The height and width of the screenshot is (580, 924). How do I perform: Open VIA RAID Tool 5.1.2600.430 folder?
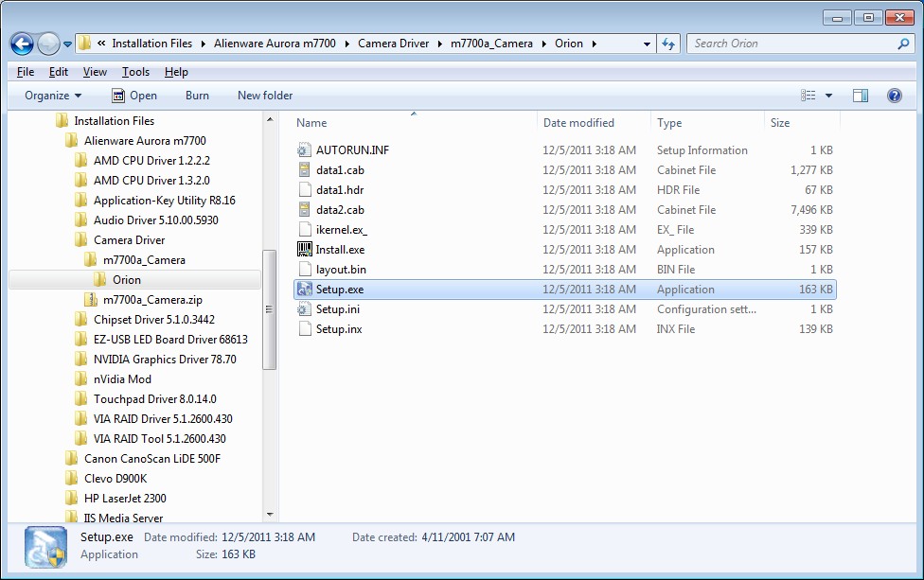151,439
